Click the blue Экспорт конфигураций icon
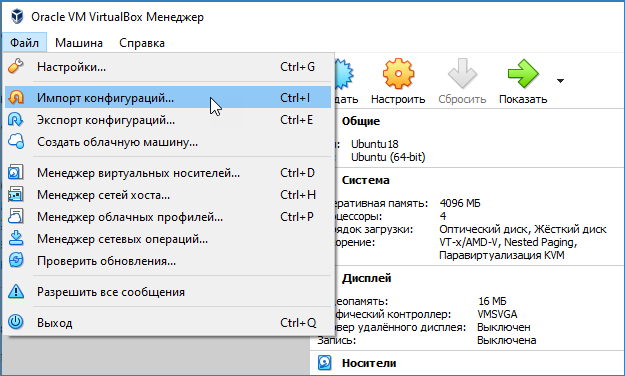The image size is (625, 376). pyautogui.click(x=16, y=120)
